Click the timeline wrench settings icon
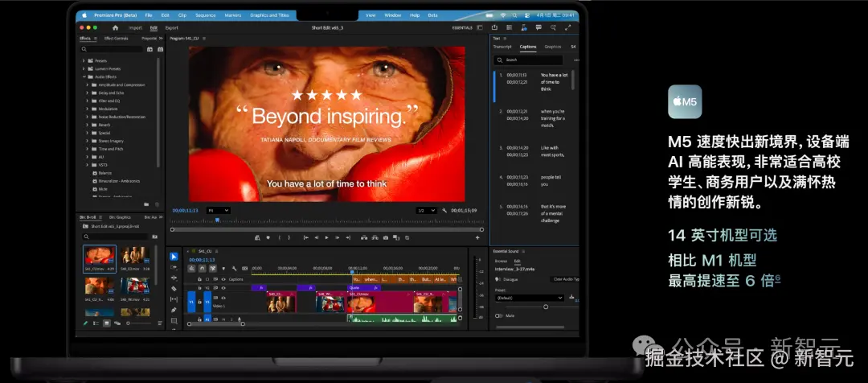 234,269
